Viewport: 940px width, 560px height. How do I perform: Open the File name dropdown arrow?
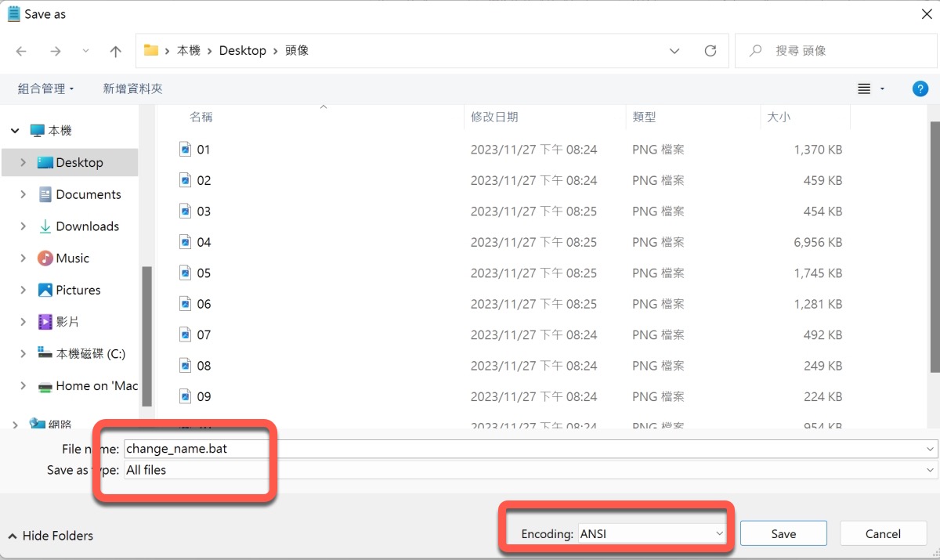pyautogui.click(x=931, y=449)
